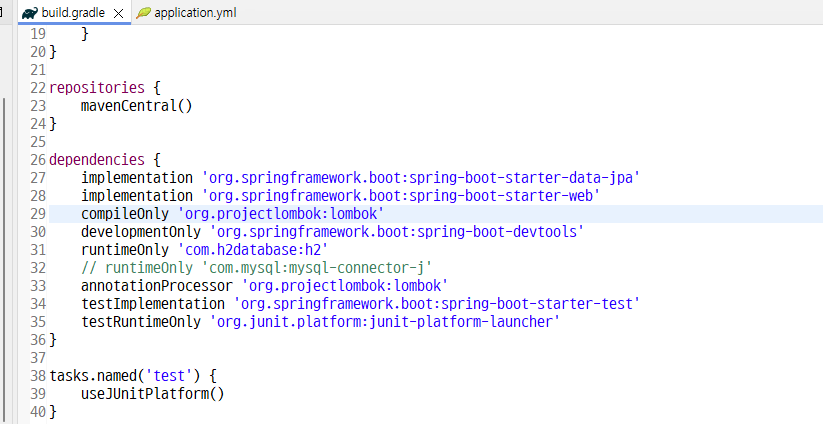Click line number 29 in the gutter
Image resolution: width=823 pixels, height=424 pixels.
38,214
